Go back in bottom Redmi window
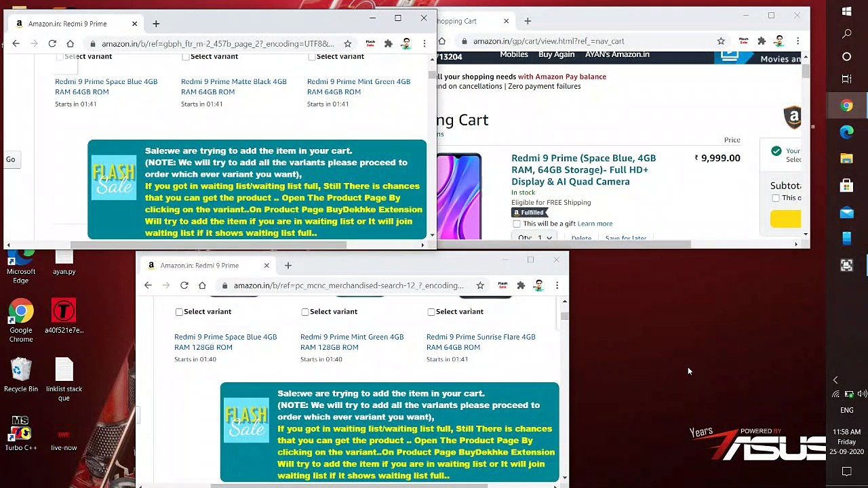The width and height of the screenshot is (868, 488). coord(148,285)
